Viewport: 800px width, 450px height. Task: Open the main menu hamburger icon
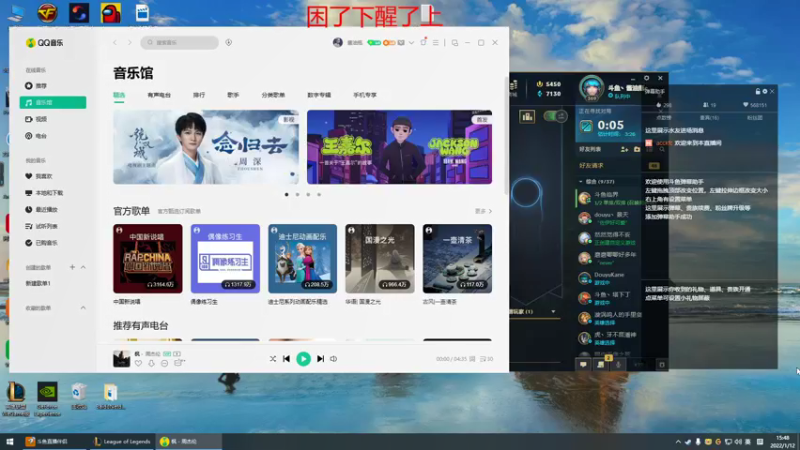click(x=436, y=42)
